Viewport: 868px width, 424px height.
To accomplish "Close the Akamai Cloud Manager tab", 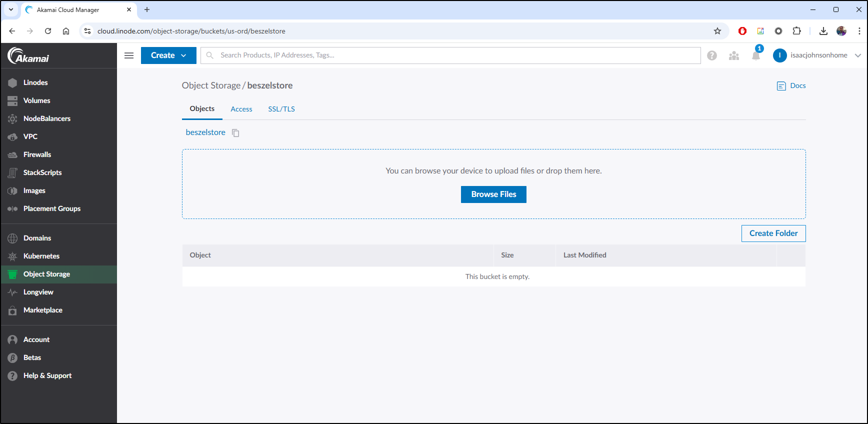I will pos(129,9).
